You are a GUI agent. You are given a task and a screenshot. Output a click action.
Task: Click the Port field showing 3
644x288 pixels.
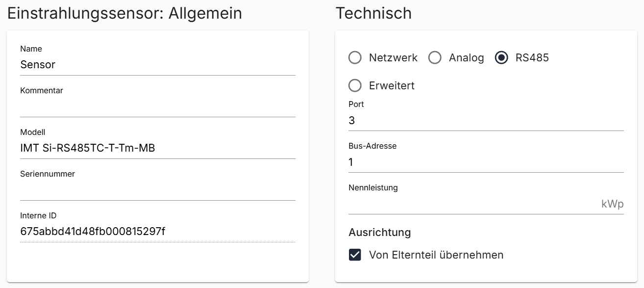[x=485, y=121]
